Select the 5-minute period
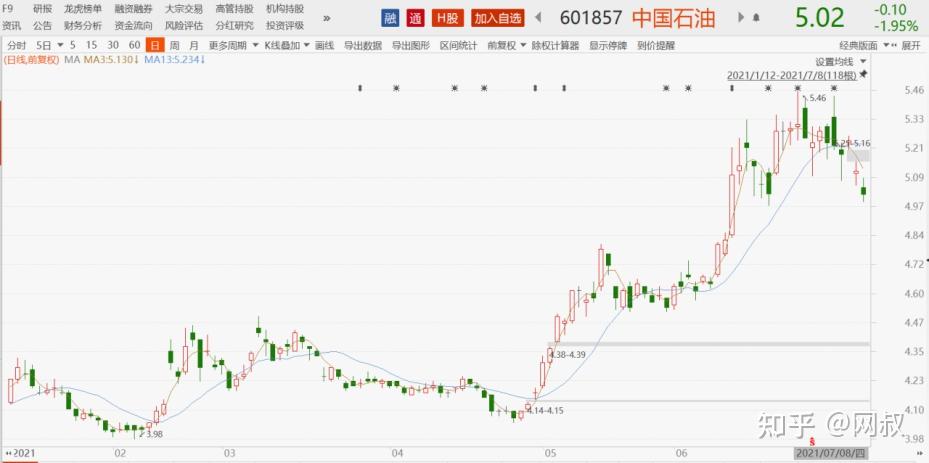The image size is (929, 463). pyautogui.click(x=72, y=45)
